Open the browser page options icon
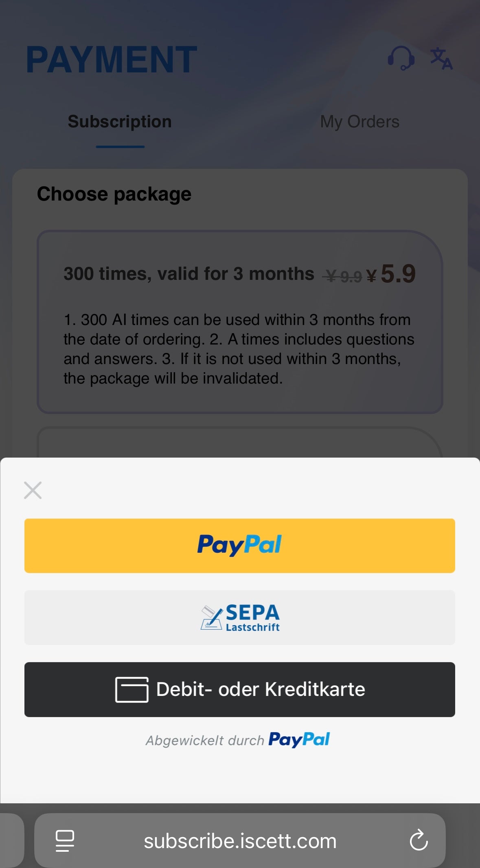The height and width of the screenshot is (868, 480). pos(65,840)
